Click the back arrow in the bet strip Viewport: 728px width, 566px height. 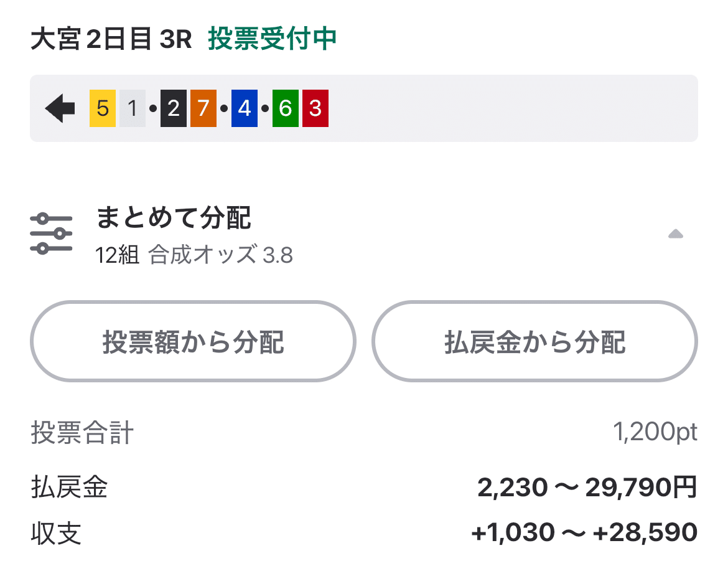point(60,108)
